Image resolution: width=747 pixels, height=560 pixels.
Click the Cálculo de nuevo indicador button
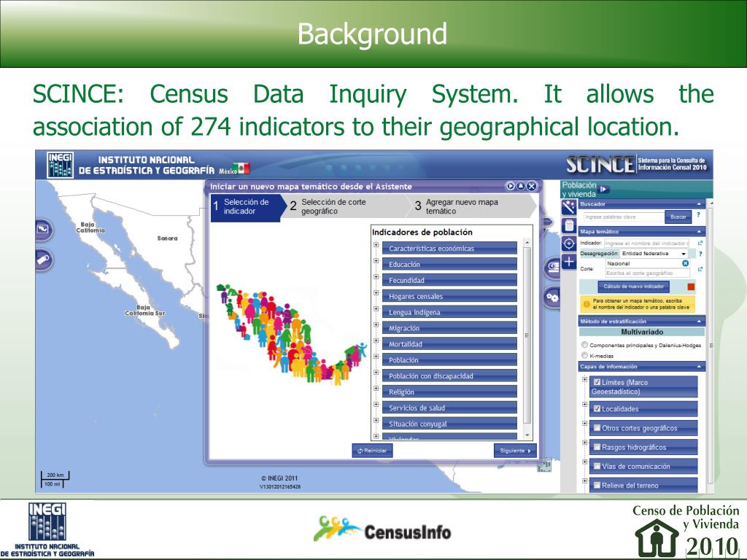click(x=634, y=287)
